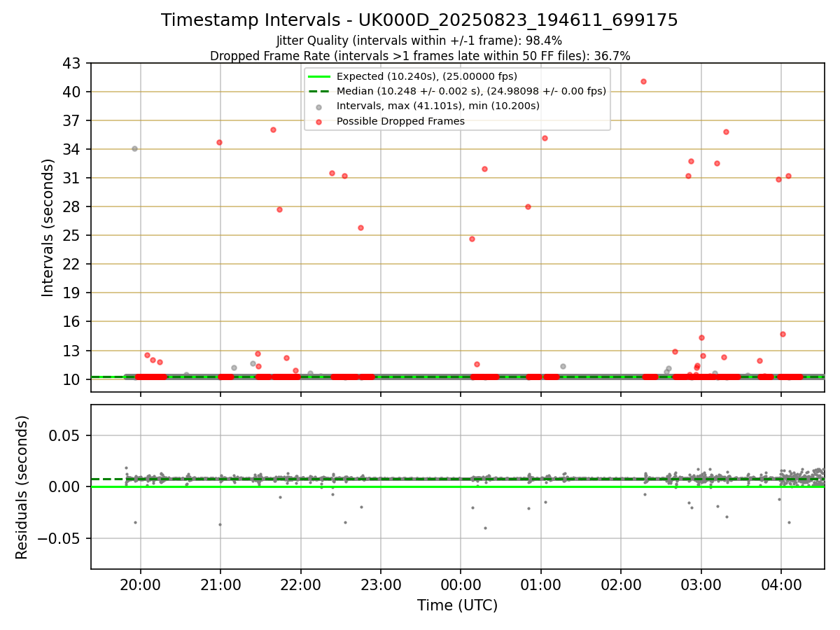
Task: Click the 'Time (UTC)' x-axis label
Action: 457,605
